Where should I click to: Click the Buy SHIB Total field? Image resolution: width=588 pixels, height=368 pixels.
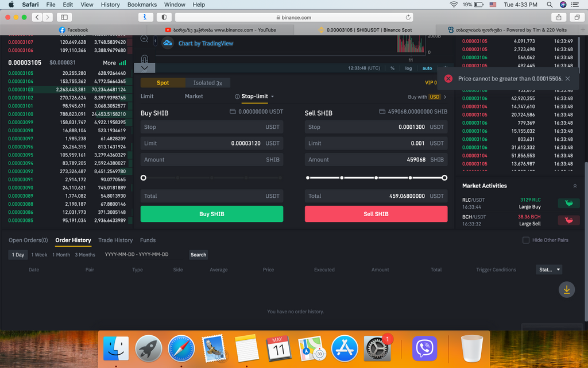212,196
